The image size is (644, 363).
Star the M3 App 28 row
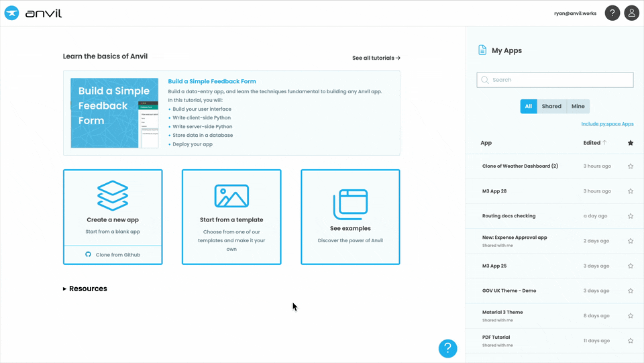[x=631, y=191]
